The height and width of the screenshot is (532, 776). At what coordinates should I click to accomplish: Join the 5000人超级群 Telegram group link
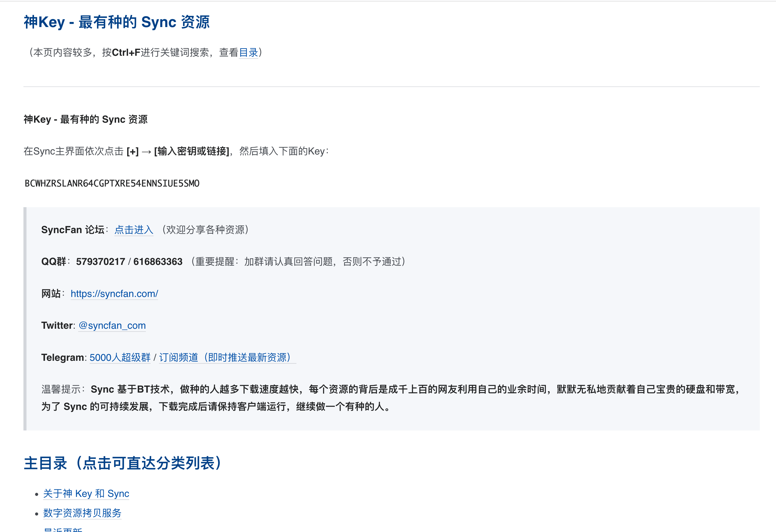(x=120, y=357)
